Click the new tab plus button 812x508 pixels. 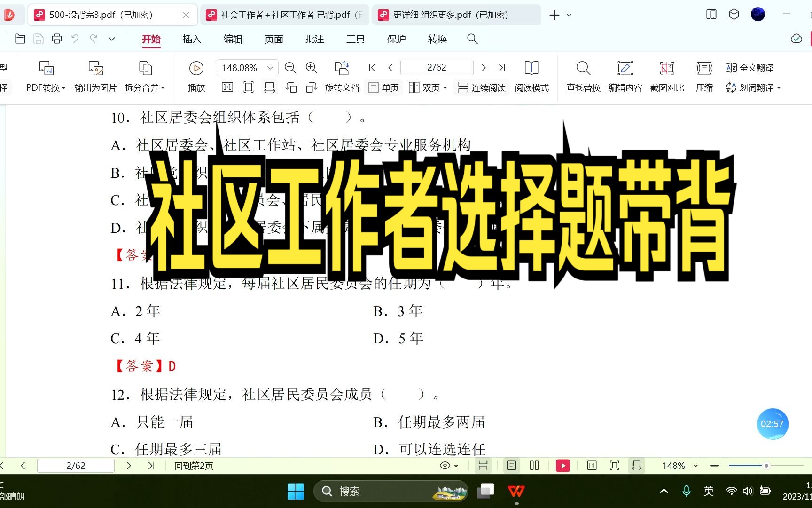tap(554, 15)
